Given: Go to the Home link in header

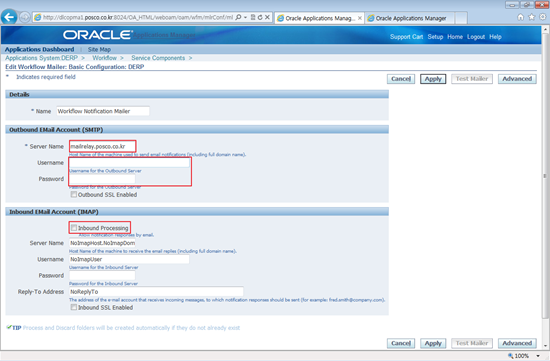Looking at the screenshot, I should [455, 37].
